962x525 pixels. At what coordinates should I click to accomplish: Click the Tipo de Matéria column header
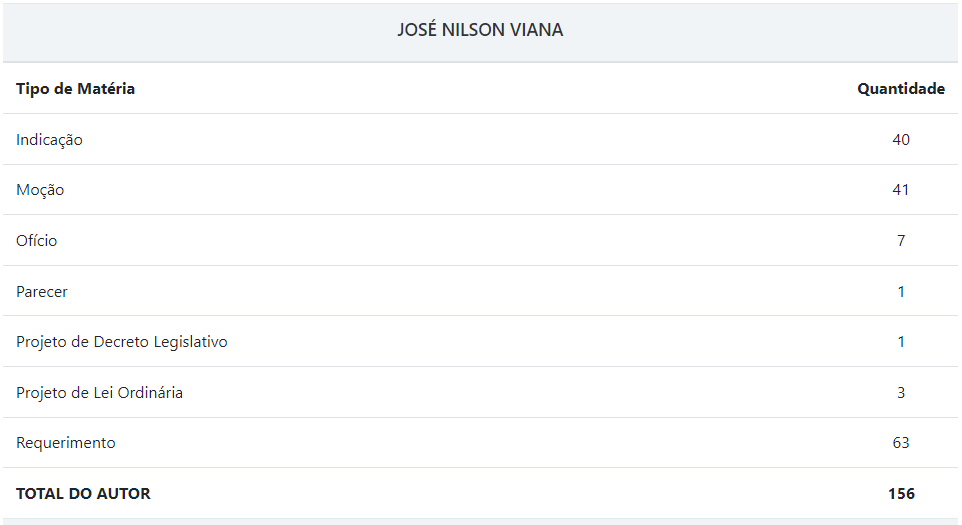coord(75,88)
